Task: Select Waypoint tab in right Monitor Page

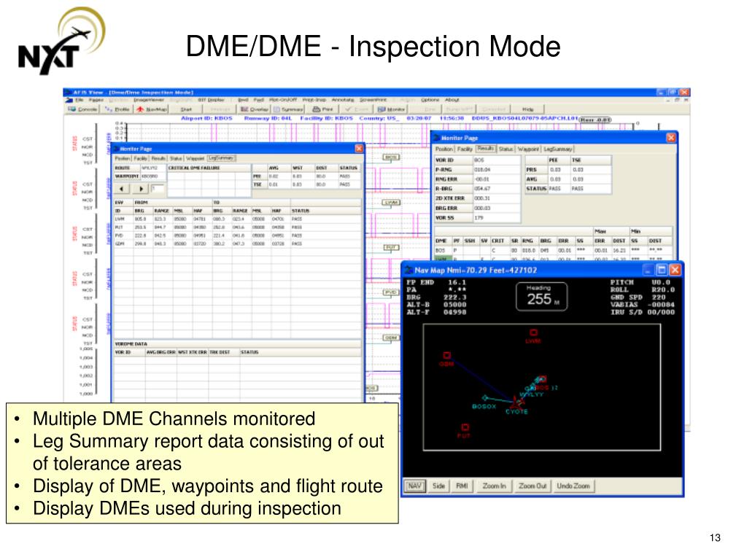Action: 528,149
